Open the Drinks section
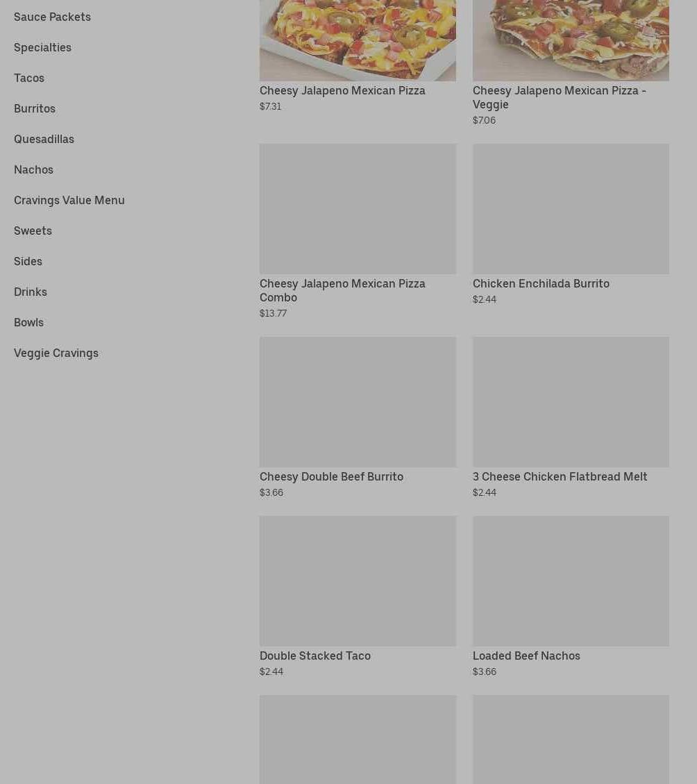The image size is (697, 784). point(31,292)
